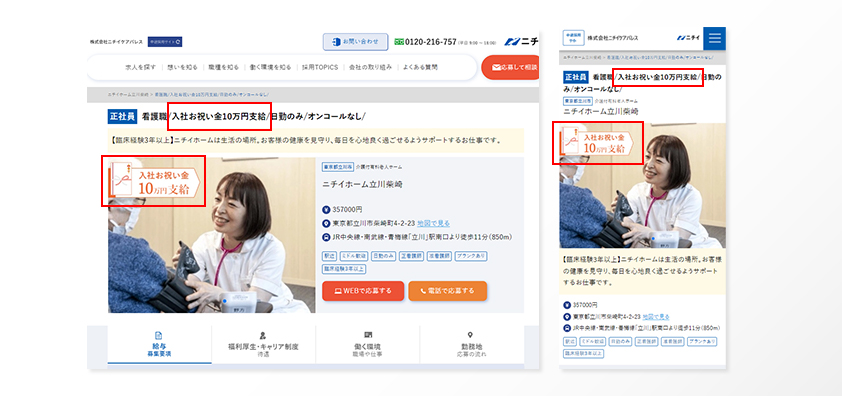This screenshot has width=842, height=396.
Task: Click the train icon in mobile view
Action: [567, 328]
